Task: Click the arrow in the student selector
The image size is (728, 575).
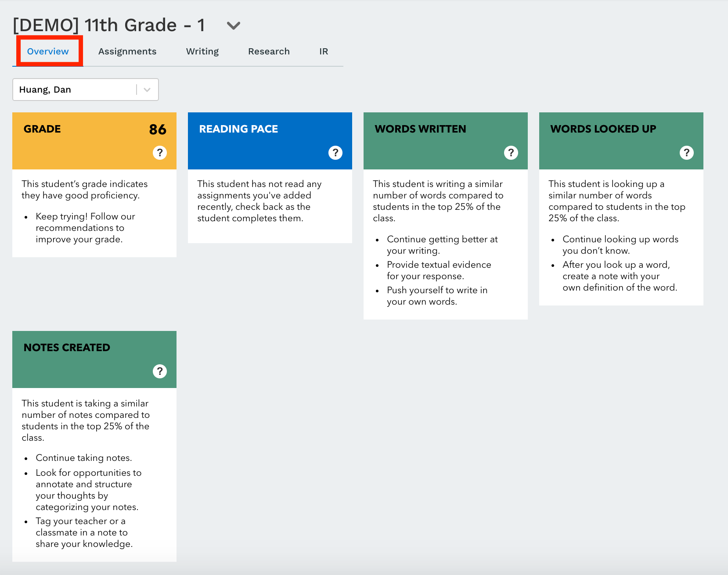Action: coord(147,90)
